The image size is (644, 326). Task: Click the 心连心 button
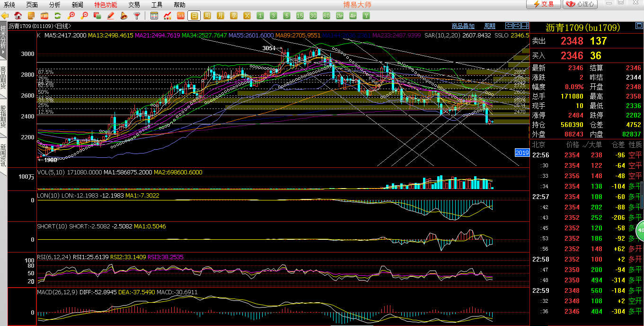click(581, 4)
